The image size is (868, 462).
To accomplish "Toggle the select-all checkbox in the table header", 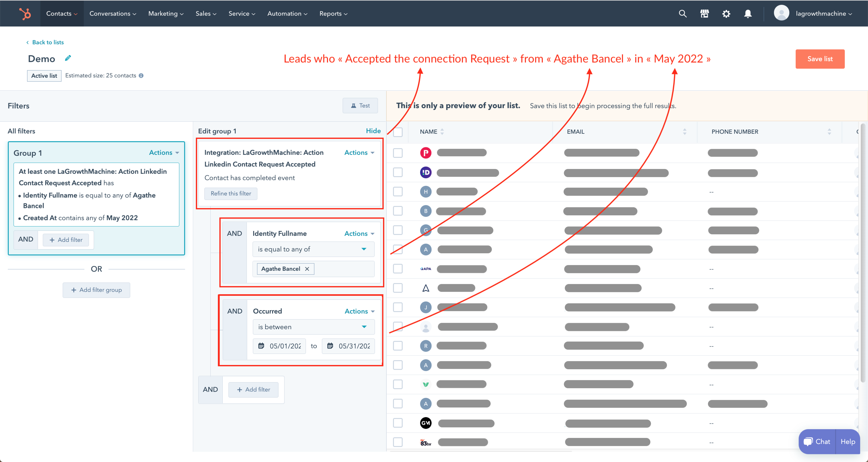I will coord(398,132).
